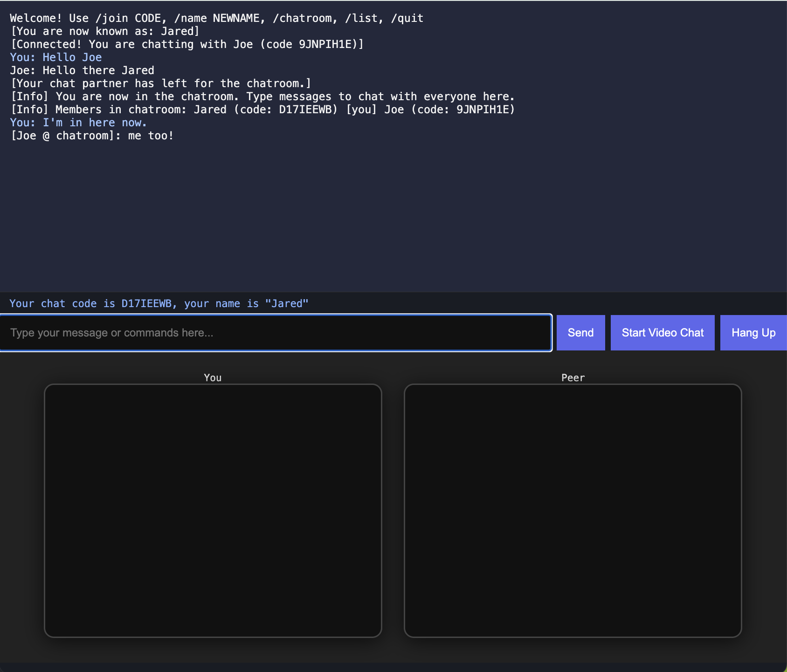Click the You video panel

pyautogui.click(x=213, y=511)
